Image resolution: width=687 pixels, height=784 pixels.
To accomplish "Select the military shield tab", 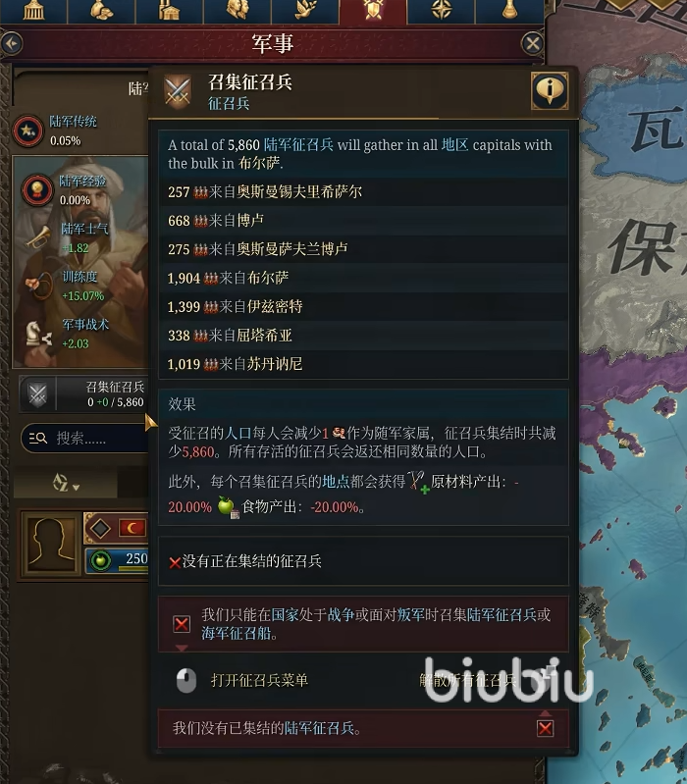I will (x=373, y=10).
